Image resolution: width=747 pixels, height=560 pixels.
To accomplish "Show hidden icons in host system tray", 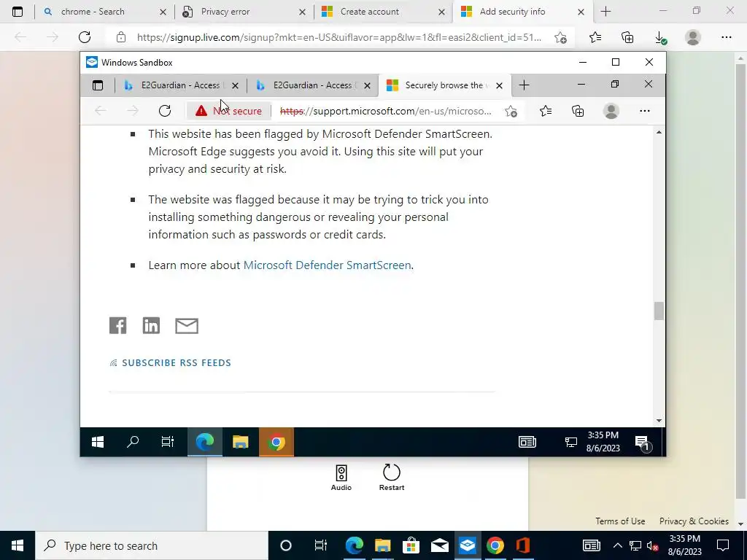I will click(x=617, y=545).
